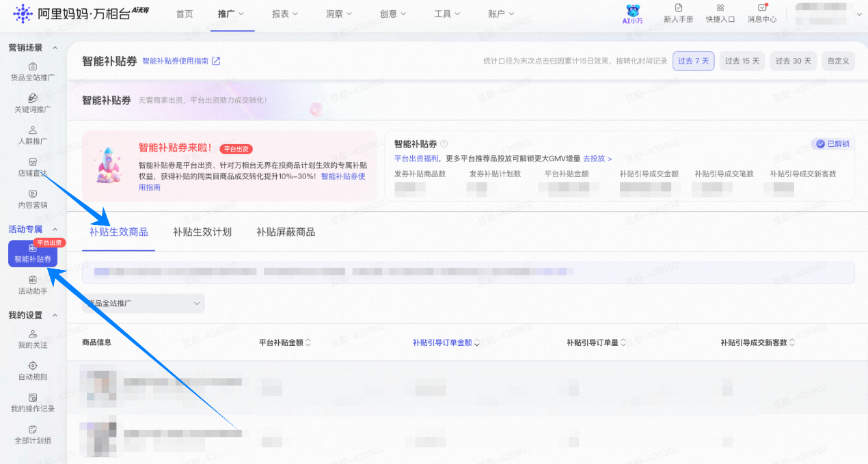Open the 推广 top menu dropdown

tap(232, 14)
